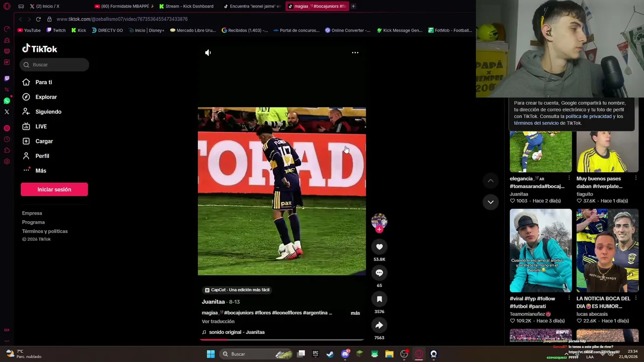This screenshot has width=644, height=362.
Task: Open the Opera menu logo button
Action: (x=7, y=6)
